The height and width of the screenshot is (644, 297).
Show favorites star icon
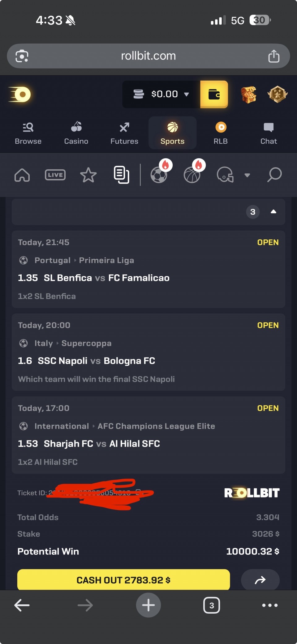(88, 175)
